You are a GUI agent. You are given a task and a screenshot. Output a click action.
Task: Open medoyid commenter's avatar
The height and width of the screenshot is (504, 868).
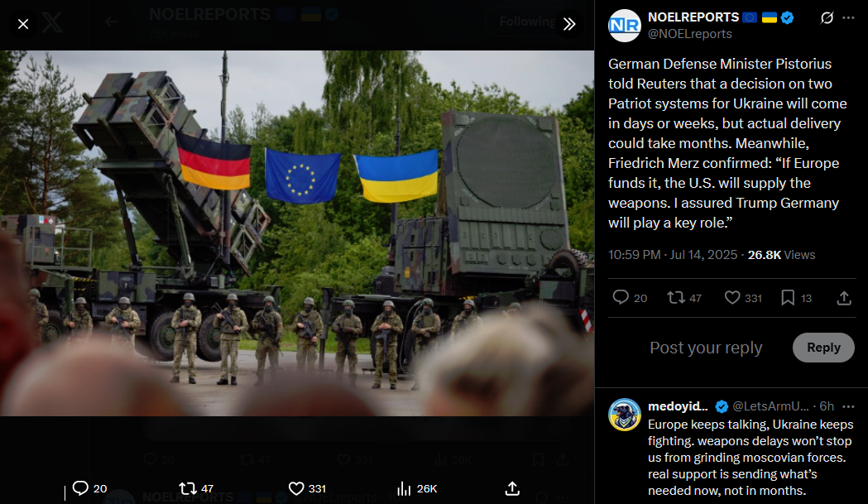coord(625,415)
